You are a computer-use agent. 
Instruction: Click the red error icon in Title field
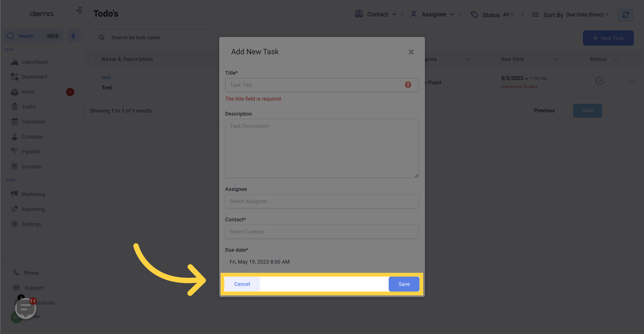(408, 85)
